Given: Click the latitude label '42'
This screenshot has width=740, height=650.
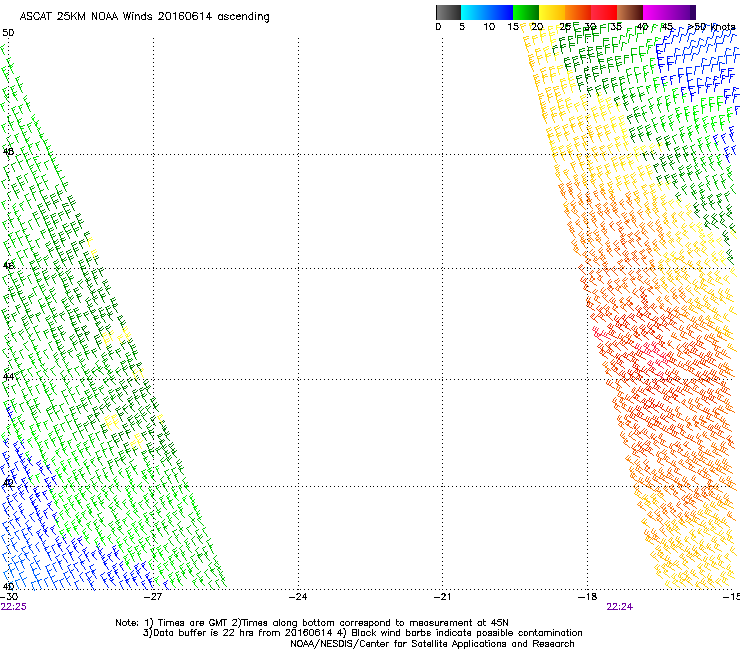Looking at the screenshot, I should [x=8, y=483].
